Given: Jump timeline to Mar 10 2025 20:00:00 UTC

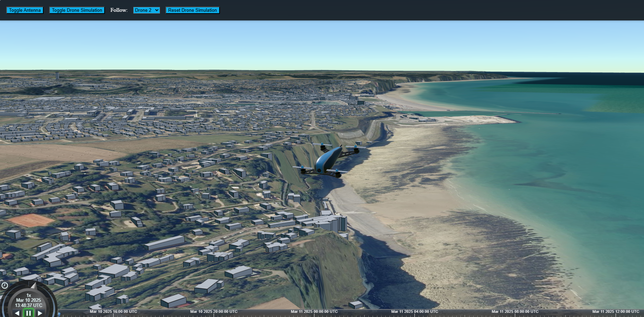Looking at the screenshot, I should 214,312.
